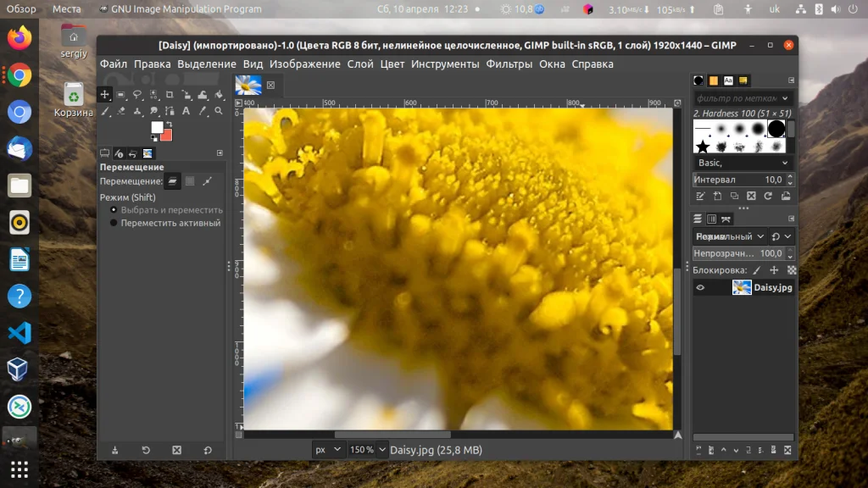Delete the selected brush
This screenshot has height=488, width=868.
(752, 196)
